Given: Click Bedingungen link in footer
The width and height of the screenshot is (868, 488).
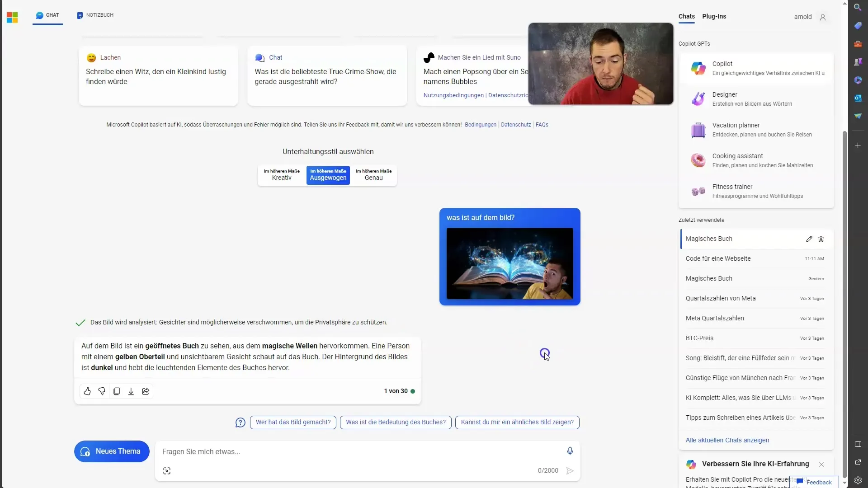Looking at the screenshot, I should [x=481, y=125].
